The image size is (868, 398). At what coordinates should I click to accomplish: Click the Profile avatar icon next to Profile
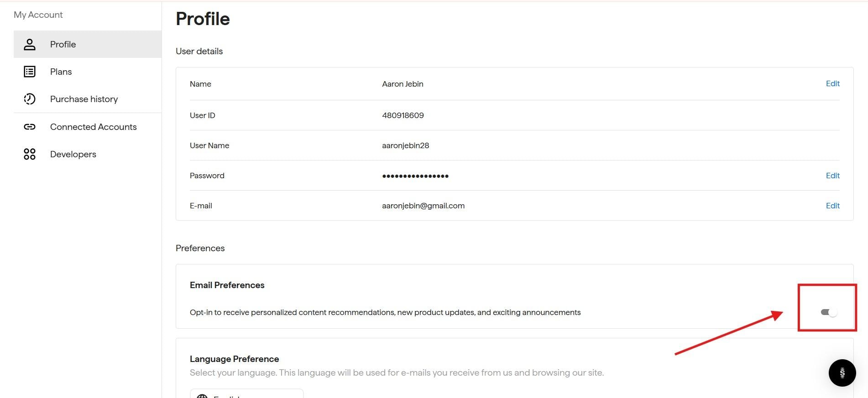click(x=29, y=44)
